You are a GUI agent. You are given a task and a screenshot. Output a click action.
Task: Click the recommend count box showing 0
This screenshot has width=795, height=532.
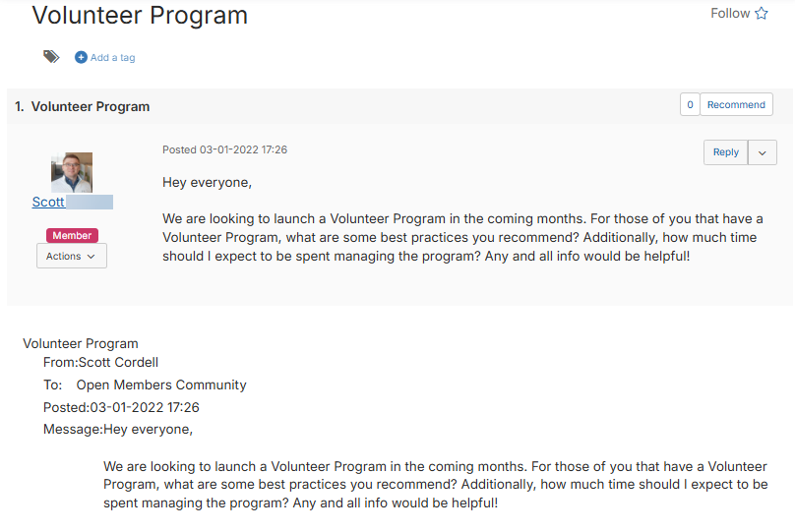690,104
